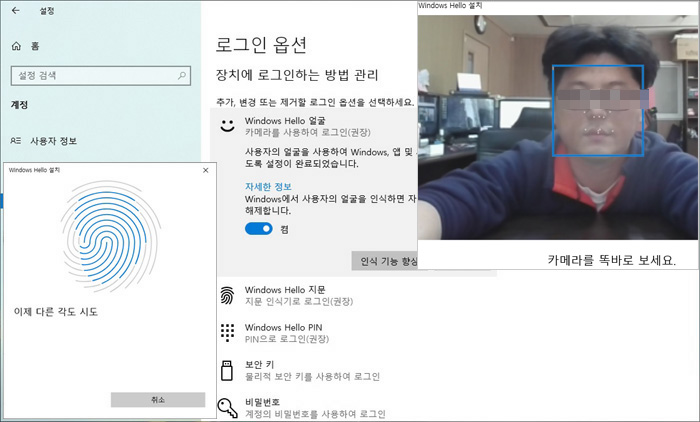
Task: Go back with the Settings back arrow
Action: tap(16, 10)
